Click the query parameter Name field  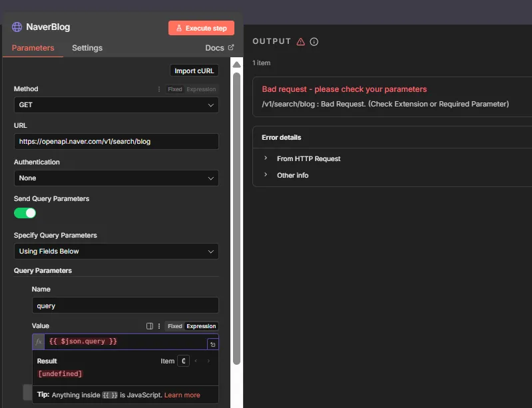coord(125,306)
